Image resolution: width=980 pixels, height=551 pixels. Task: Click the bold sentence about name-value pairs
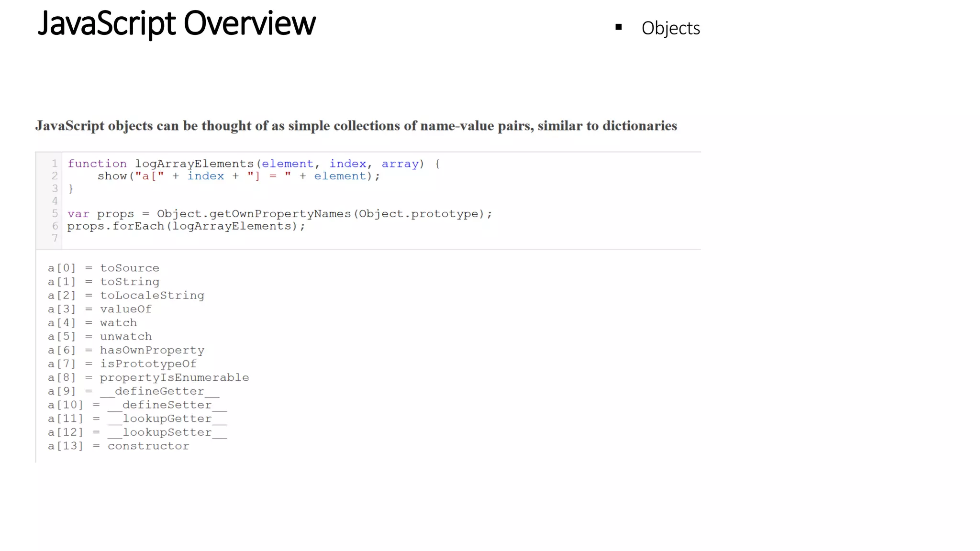[356, 126]
